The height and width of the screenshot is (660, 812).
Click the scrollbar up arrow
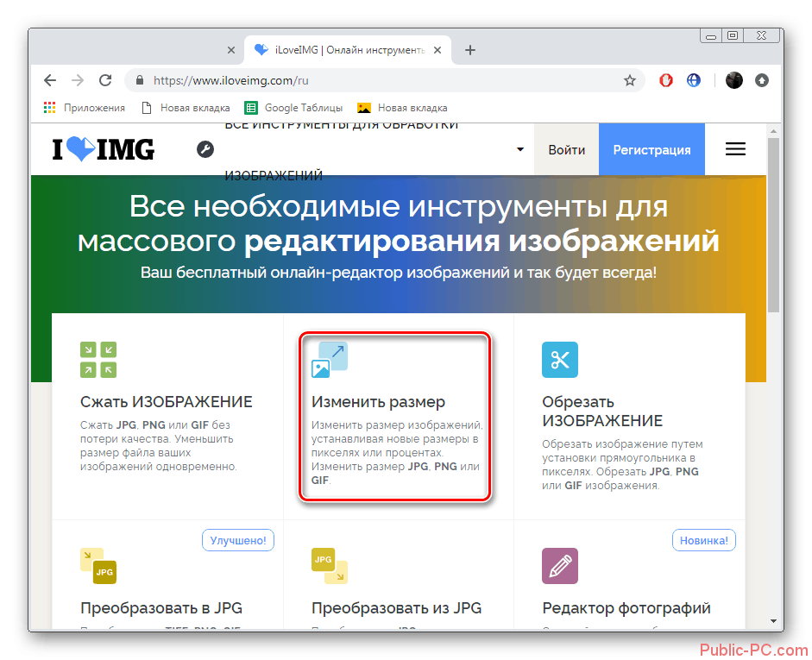coord(773,131)
